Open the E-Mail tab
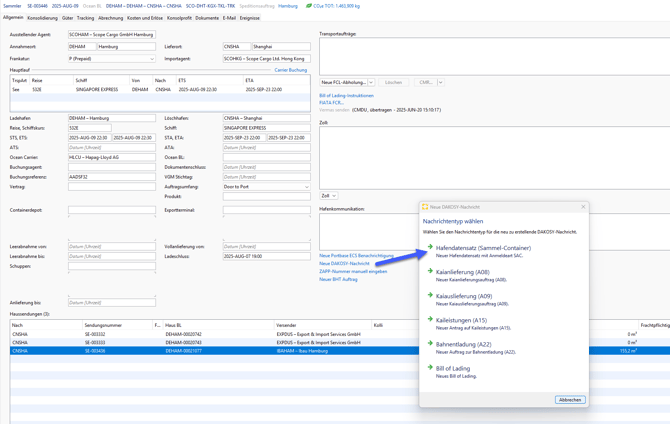This screenshot has height=424, width=670. click(x=229, y=18)
